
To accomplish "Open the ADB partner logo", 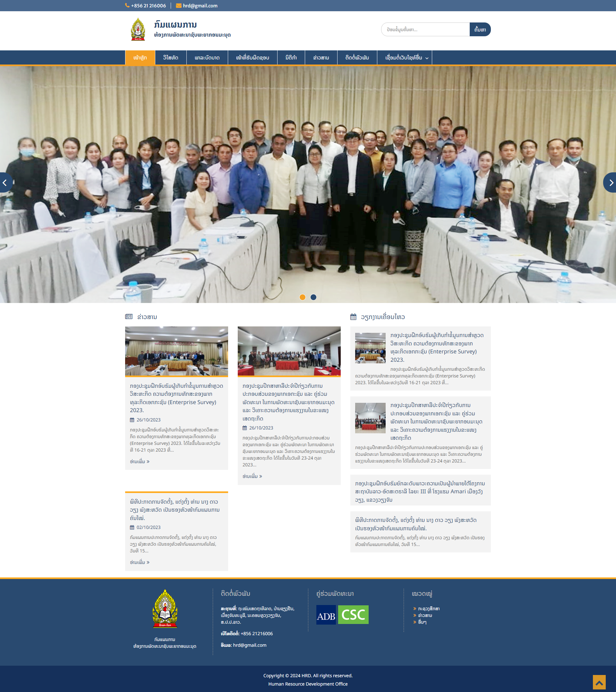I will 326,614.
